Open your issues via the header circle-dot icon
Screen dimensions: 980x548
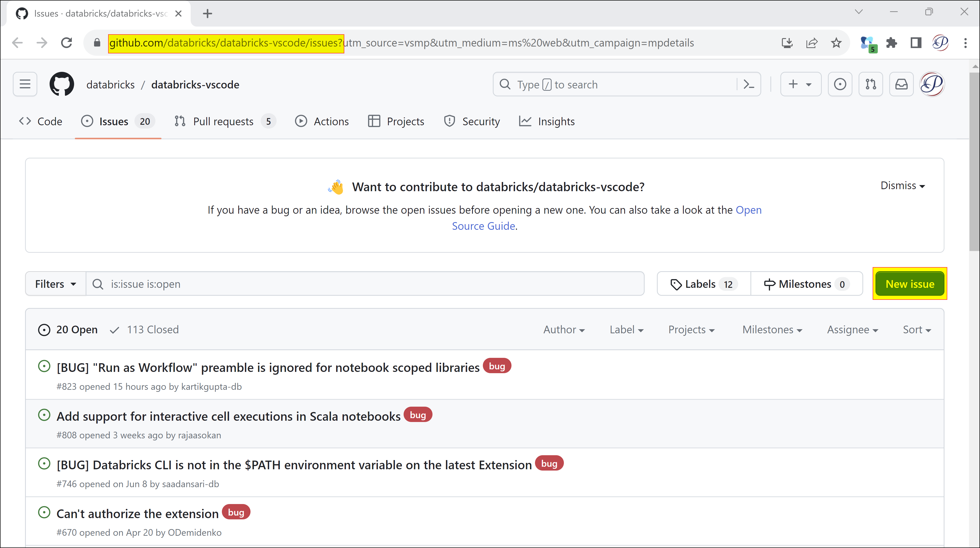coord(840,84)
